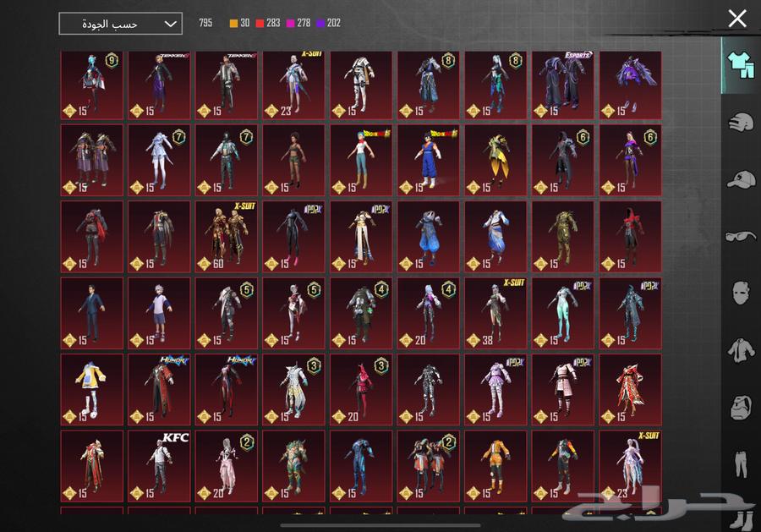This screenshot has width=761, height=532.
Task: Select the red dragon armor outfit
Action: click(x=631, y=389)
